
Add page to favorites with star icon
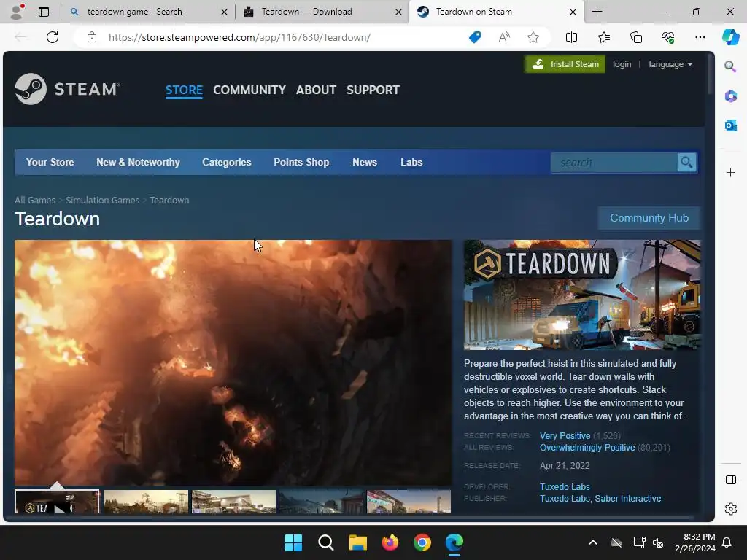pyautogui.click(x=533, y=37)
